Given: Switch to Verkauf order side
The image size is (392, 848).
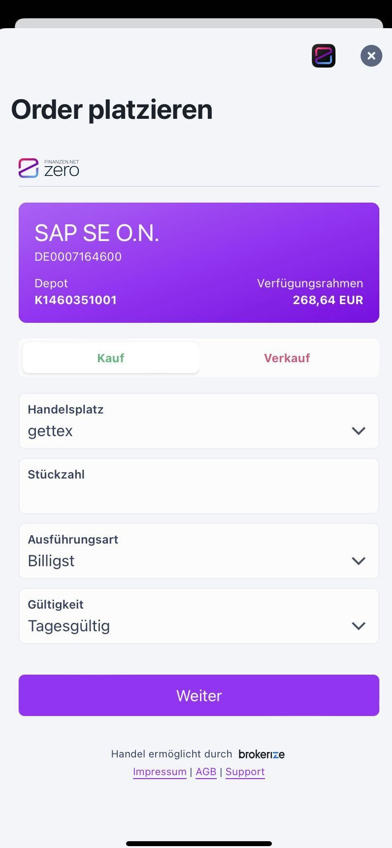Looking at the screenshot, I should (287, 357).
